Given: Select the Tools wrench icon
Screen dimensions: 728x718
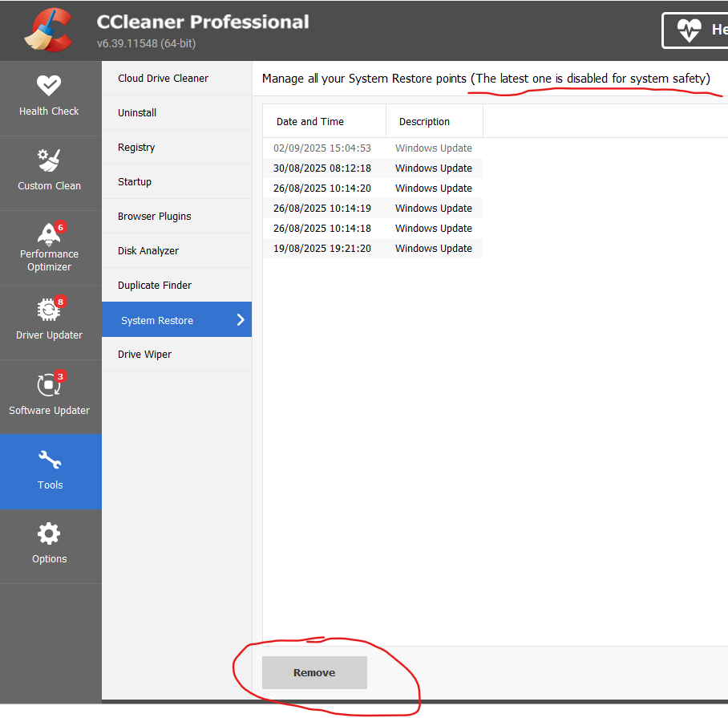Looking at the screenshot, I should (50, 460).
